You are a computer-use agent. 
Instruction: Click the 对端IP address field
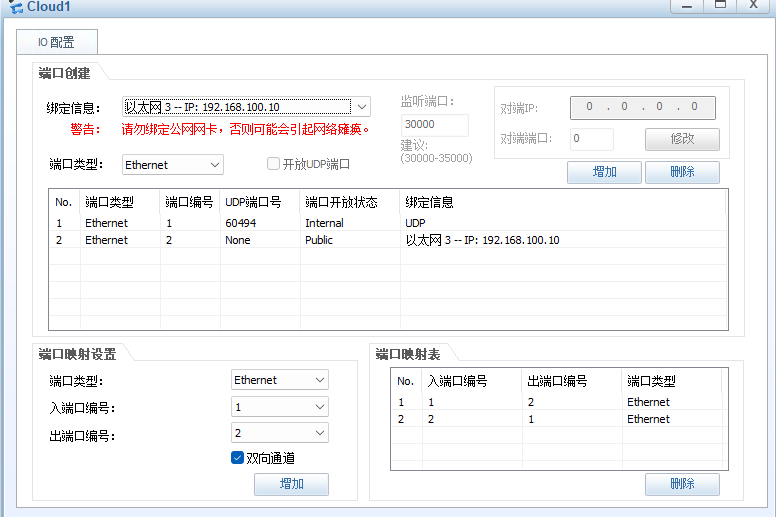pyautogui.click(x=642, y=107)
